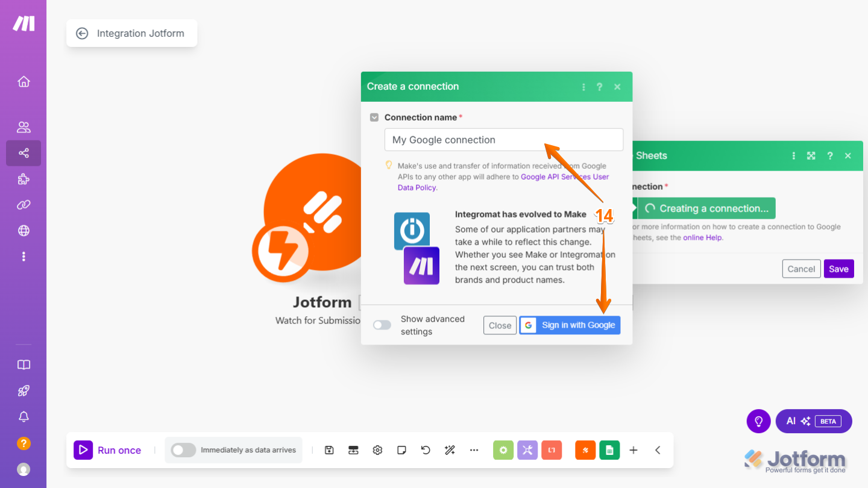Enable the Show advanced settings toggle
868x488 pixels.
382,325
